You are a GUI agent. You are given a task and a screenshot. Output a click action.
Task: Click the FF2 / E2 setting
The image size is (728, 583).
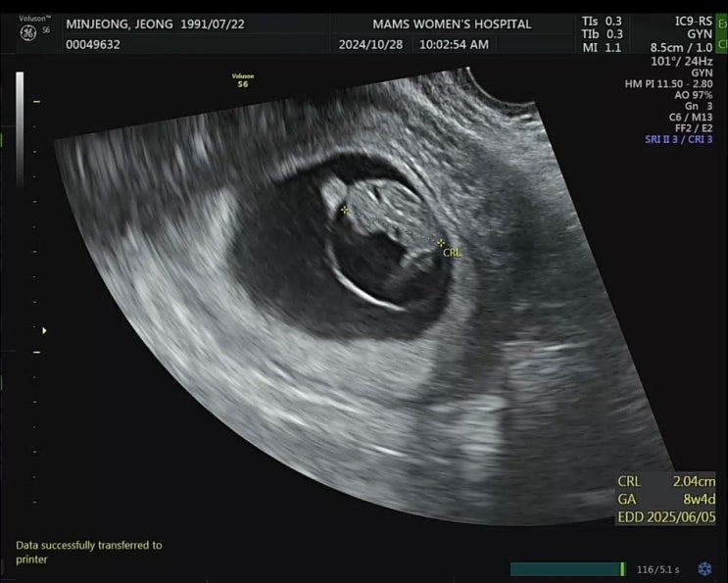click(694, 128)
